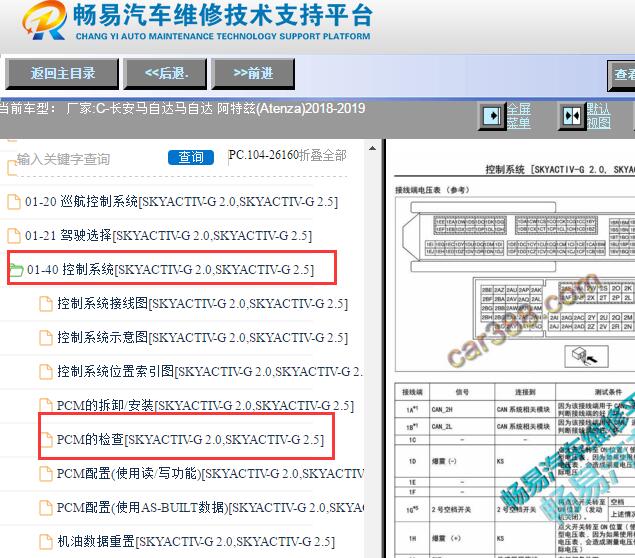This screenshot has height=558, width=635.
Task: Open PCM的拆卸/安装 page
Action: (205, 405)
